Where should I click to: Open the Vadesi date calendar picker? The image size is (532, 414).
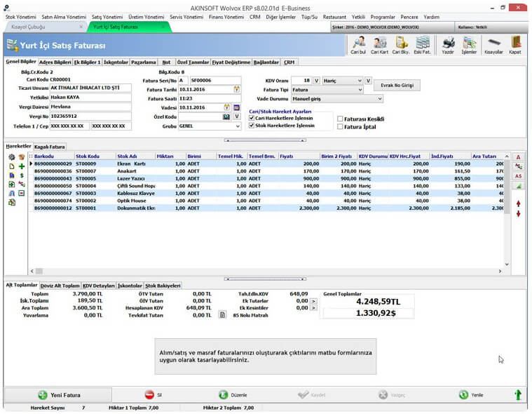click(x=226, y=107)
